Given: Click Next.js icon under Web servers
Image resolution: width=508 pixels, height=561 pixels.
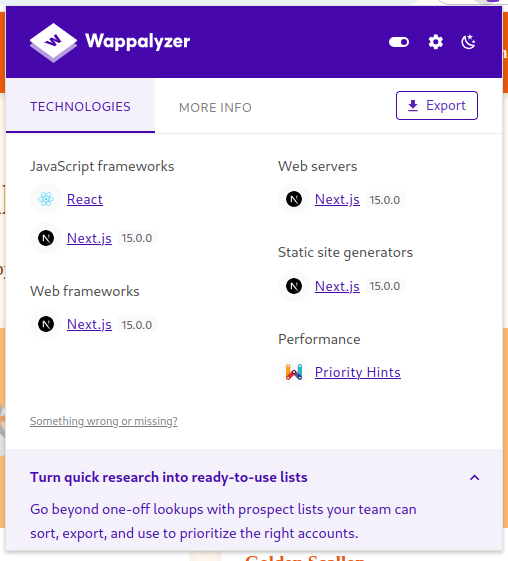Looking at the screenshot, I should point(294,199).
